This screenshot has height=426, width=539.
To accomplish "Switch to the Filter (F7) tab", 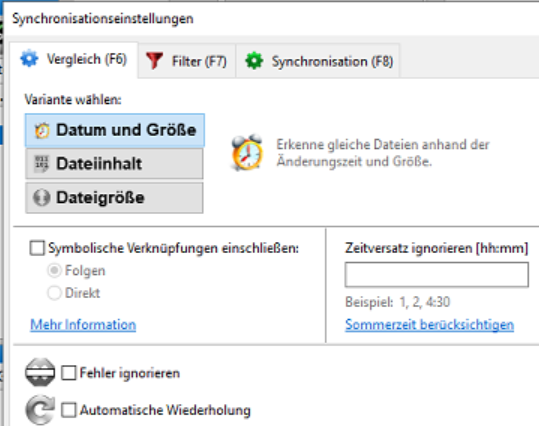I will point(187,61).
